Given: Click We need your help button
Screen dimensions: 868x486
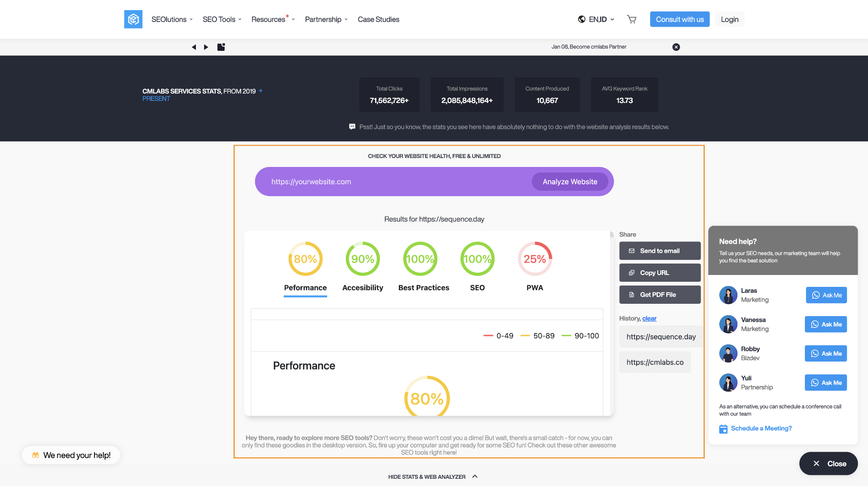Looking at the screenshot, I should pos(71,455).
